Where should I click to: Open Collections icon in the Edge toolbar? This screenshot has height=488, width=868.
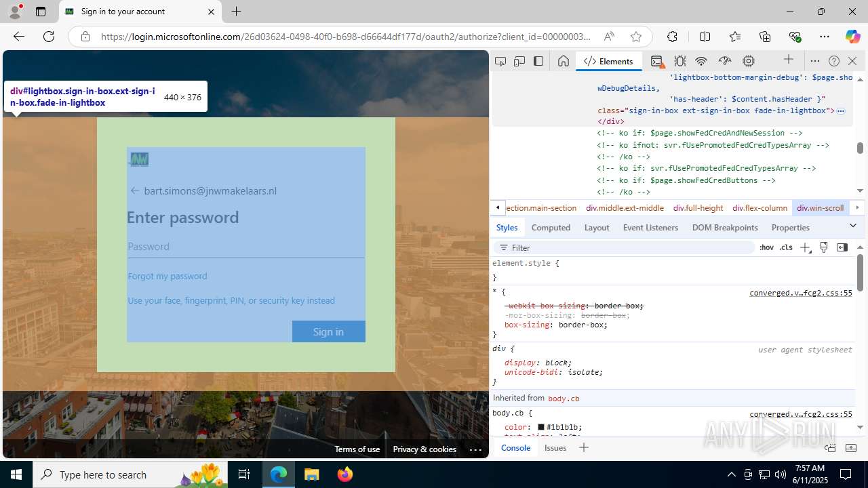765,37
